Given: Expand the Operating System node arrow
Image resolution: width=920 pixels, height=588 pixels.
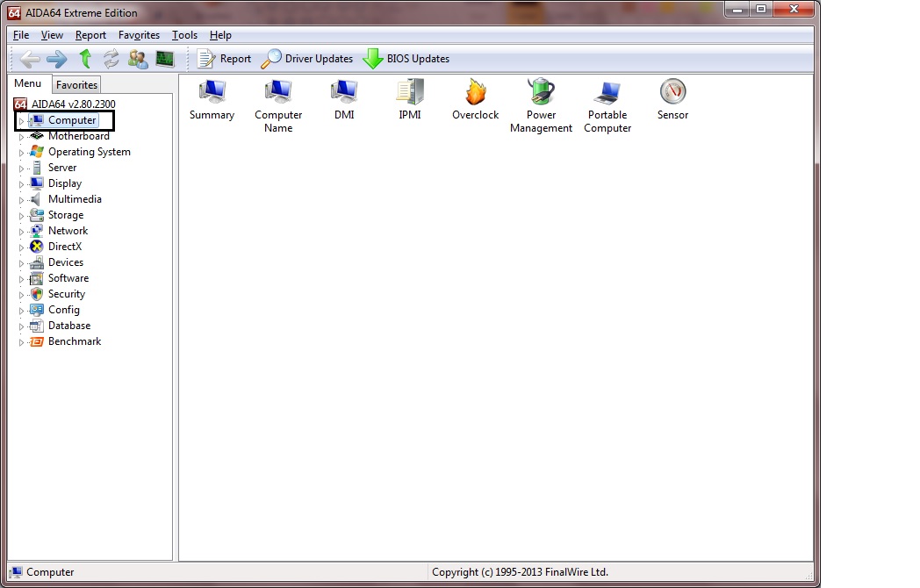Looking at the screenshot, I should (x=21, y=153).
